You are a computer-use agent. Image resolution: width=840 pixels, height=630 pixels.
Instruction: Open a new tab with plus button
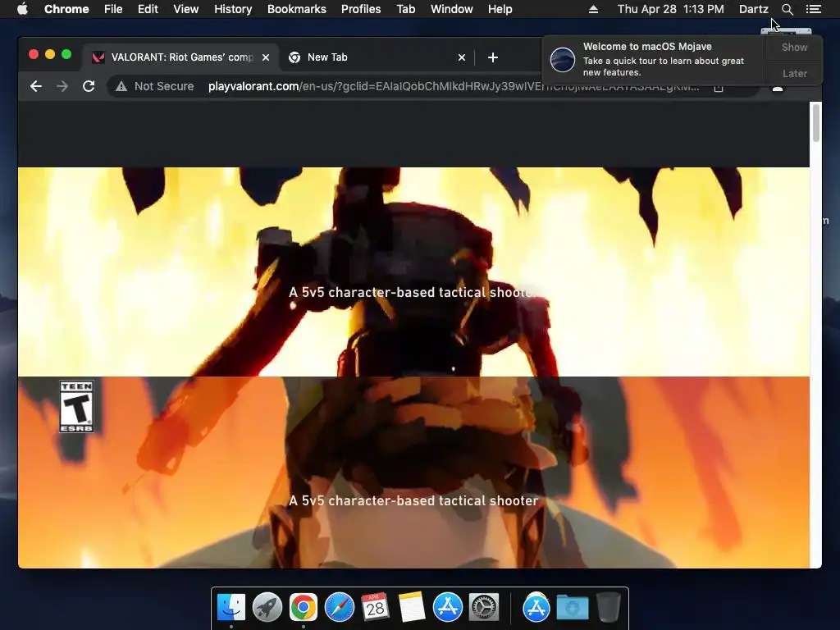click(x=493, y=57)
